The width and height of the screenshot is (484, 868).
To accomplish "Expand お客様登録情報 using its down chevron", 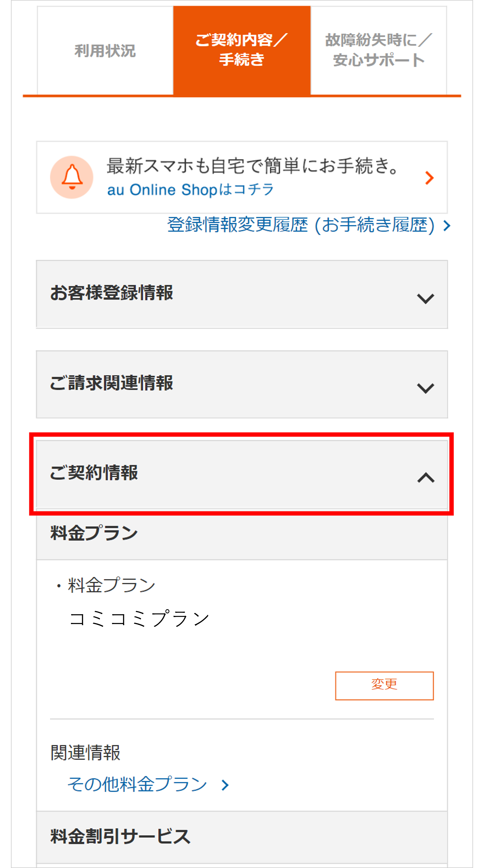I will [425, 298].
